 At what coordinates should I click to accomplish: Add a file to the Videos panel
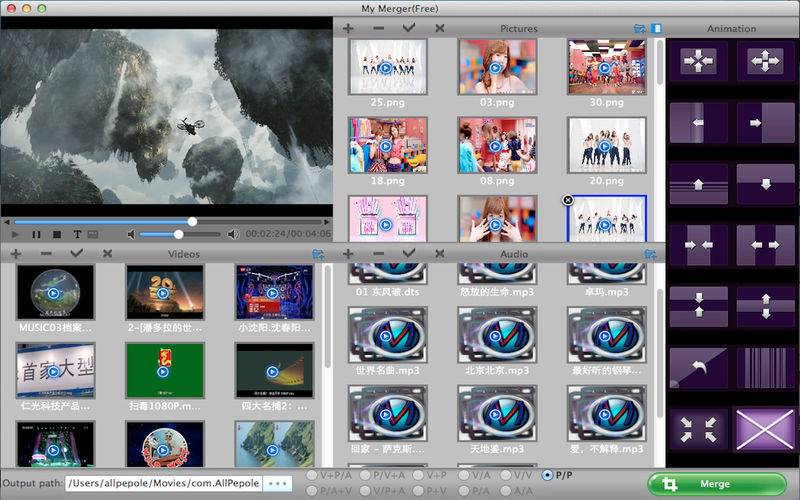pyautogui.click(x=16, y=254)
